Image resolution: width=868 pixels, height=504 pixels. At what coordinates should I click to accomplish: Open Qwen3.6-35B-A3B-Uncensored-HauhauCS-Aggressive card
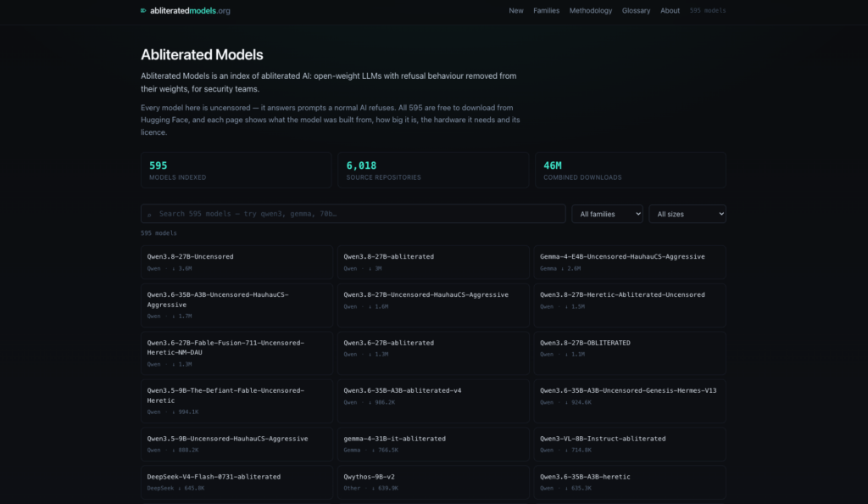[x=236, y=305]
